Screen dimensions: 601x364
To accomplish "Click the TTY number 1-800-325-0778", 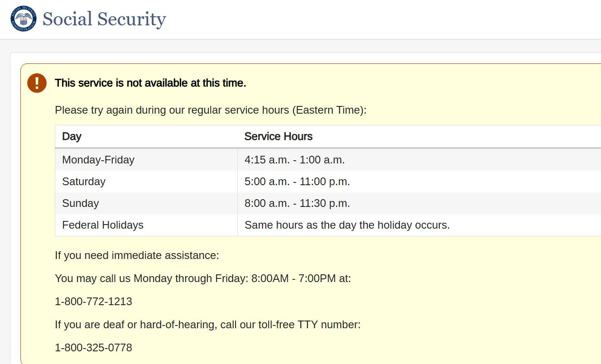I will tap(93, 348).
